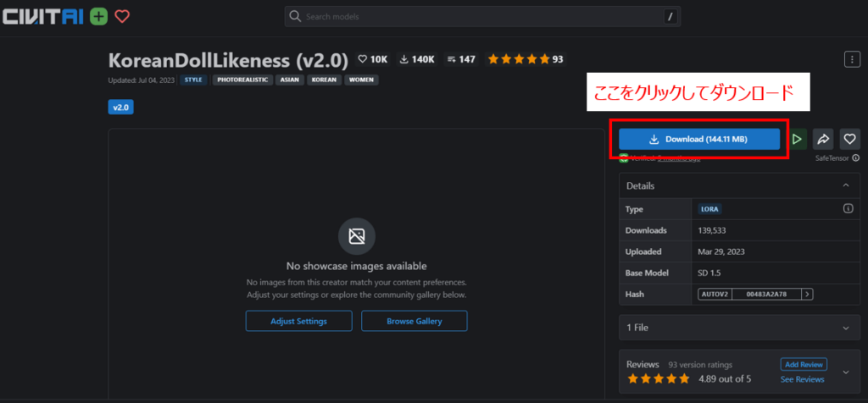The image size is (868, 403).
Task: Expand the 1 File section
Action: point(739,328)
